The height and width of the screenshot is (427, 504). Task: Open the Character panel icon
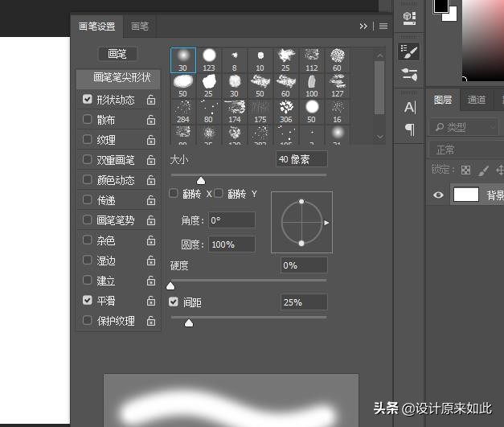point(410,108)
